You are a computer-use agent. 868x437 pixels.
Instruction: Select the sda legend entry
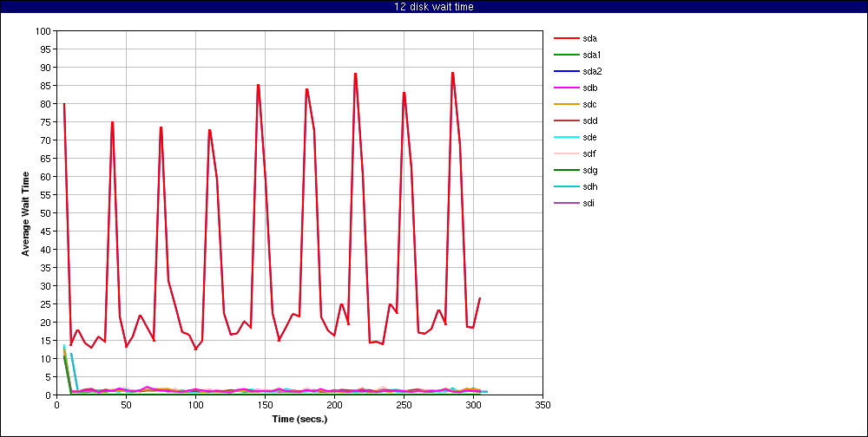575,39
